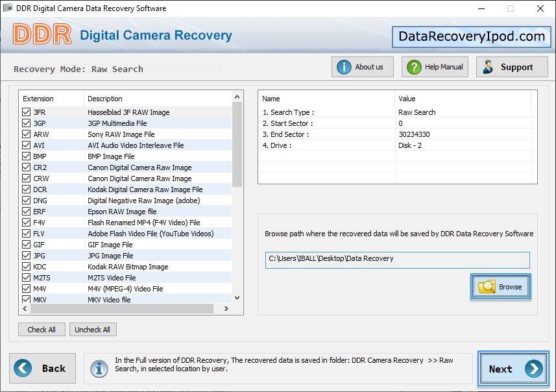Click the extension list scroll up arrow
The height and width of the screenshot is (392, 556).
click(x=237, y=97)
